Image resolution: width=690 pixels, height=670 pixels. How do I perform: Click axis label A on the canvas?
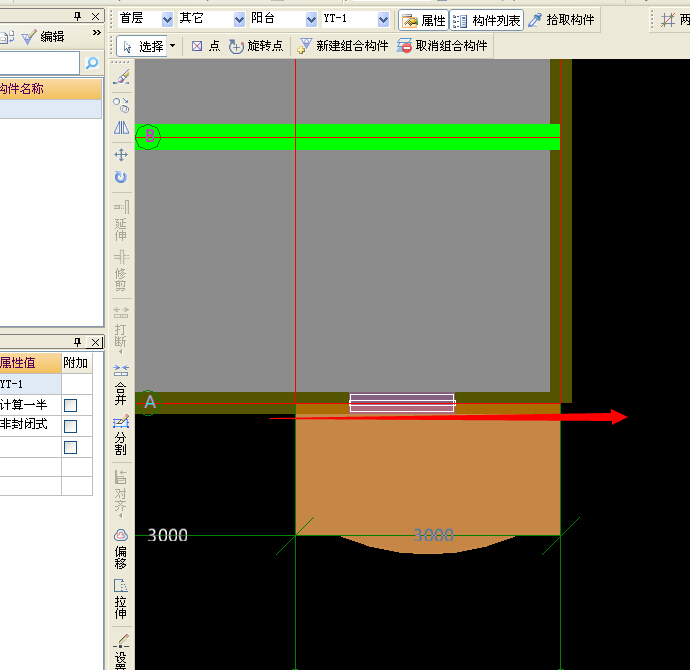[149, 403]
